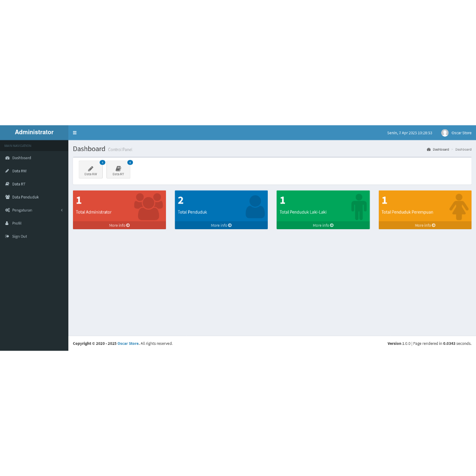The width and height of the screenshot is (476, 476).
Task: Toggle the sidebar with the hamburger icon
Action: coord(75,132)
